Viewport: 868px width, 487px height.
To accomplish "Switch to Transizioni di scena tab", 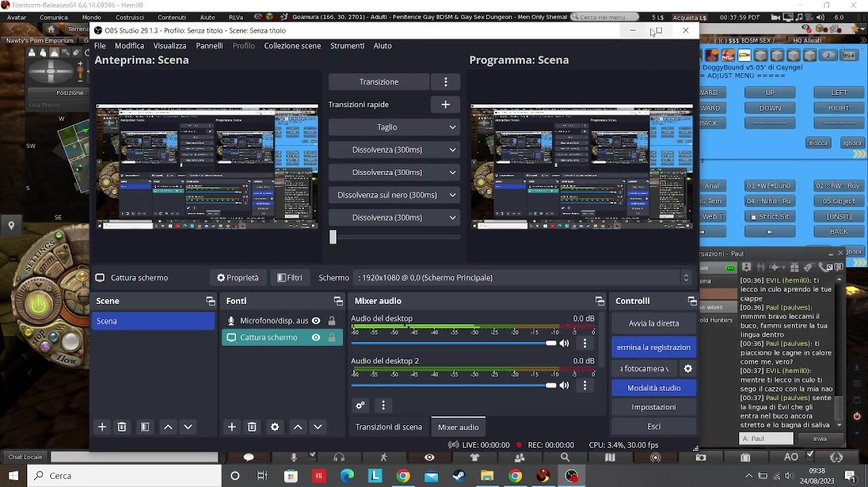I will point(389,427).
